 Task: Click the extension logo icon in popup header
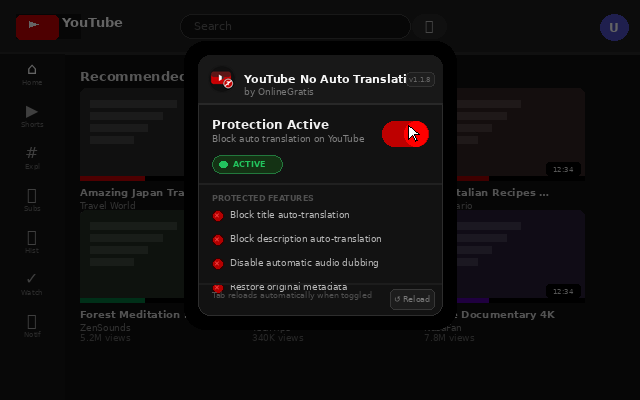[222, 79]
